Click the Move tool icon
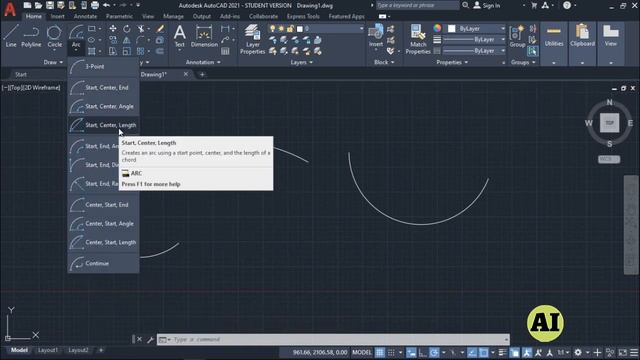 tap(113, 29)
